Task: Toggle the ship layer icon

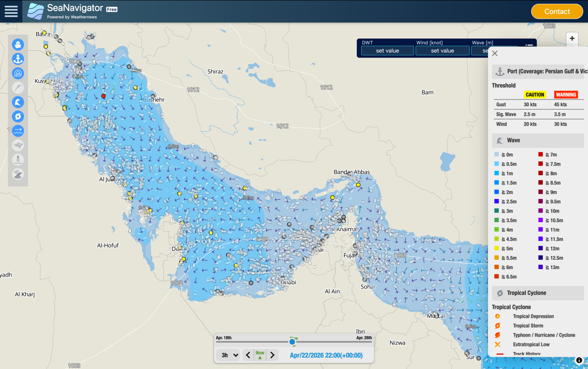Action: 18,44
